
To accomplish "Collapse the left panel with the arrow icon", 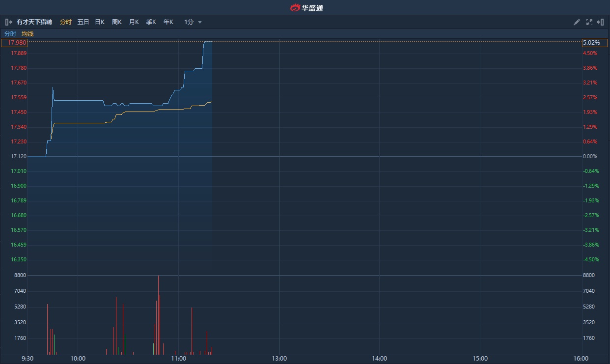I will point(9,22).
